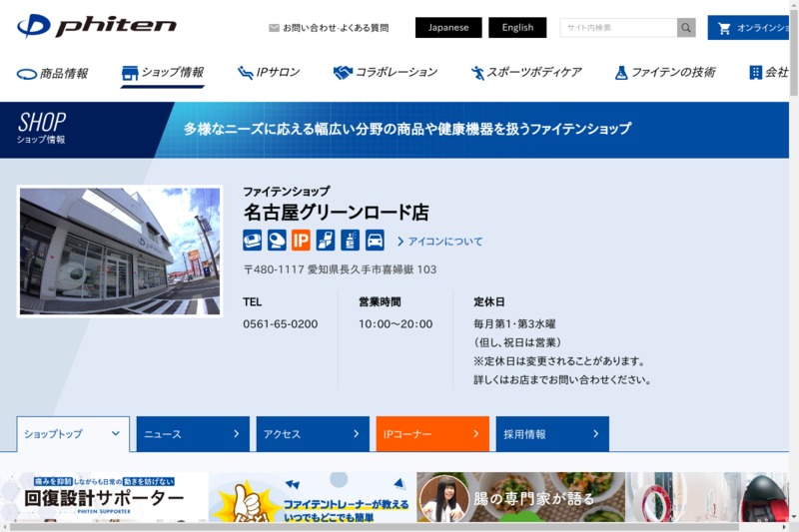This screenshot has width=799, height=532.
Task: Click the phone number 0561-65-0200
Action: click(x=281, y=324)
